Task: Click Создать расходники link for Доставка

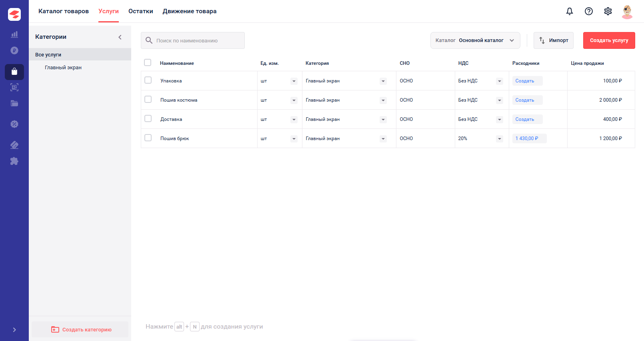Action: coord(527,119)
